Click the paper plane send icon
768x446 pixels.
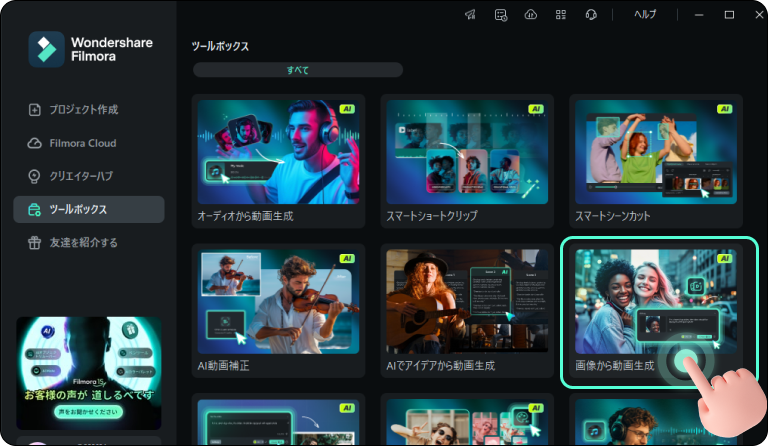pos(471,15)
